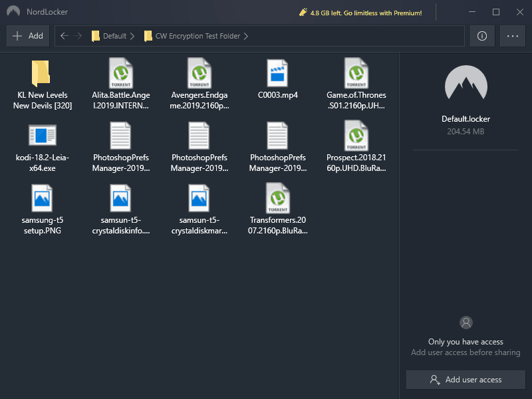Click the 204.54 MB size text
The width and height of the screenshot is (532, 399).
(465, 131)
